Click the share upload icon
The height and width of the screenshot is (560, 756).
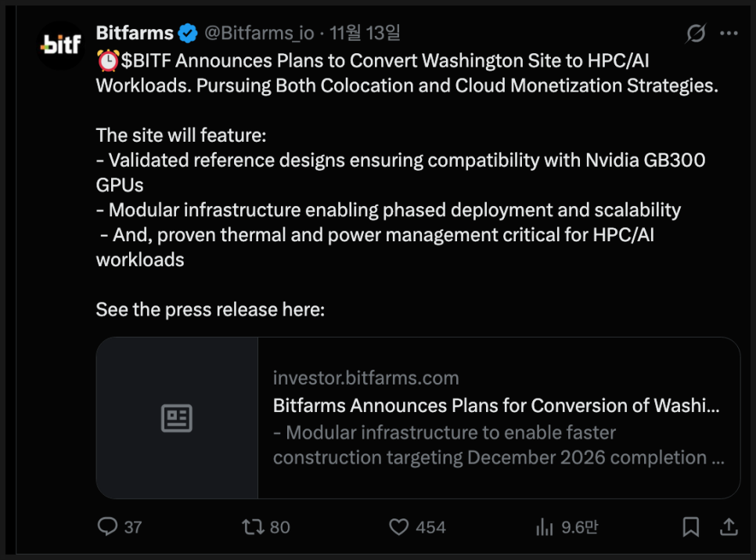tap(728, 527)
